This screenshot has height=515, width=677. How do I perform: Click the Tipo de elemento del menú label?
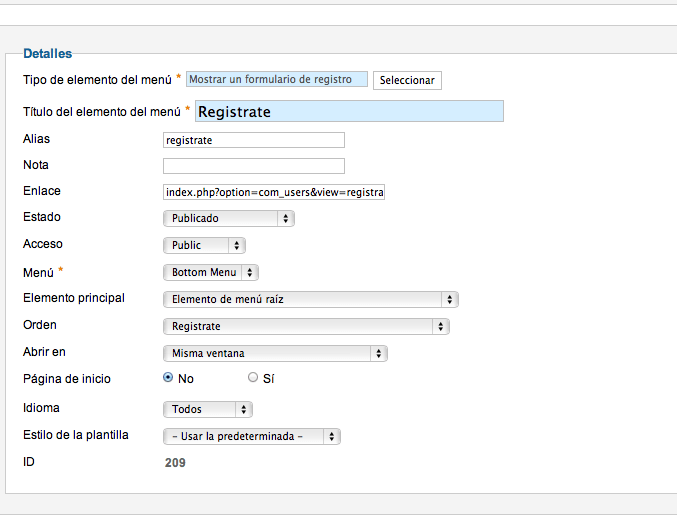tap(97, 80)
